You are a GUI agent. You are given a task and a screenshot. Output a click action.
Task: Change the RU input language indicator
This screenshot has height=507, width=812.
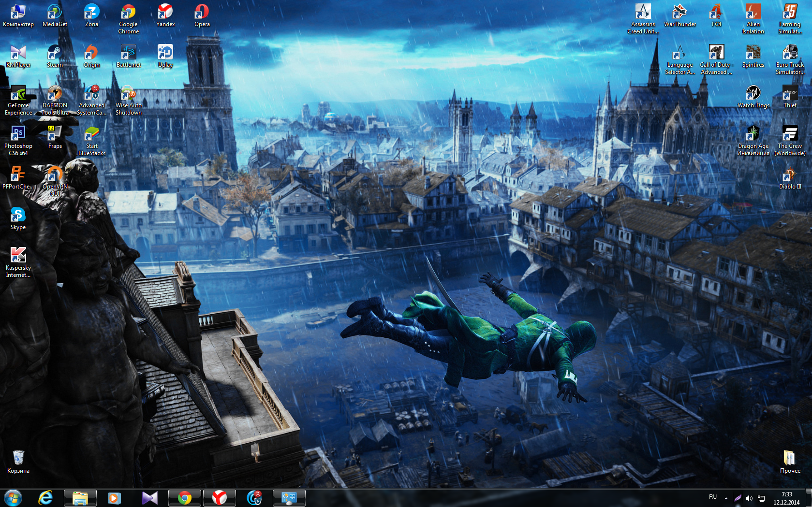713,497
